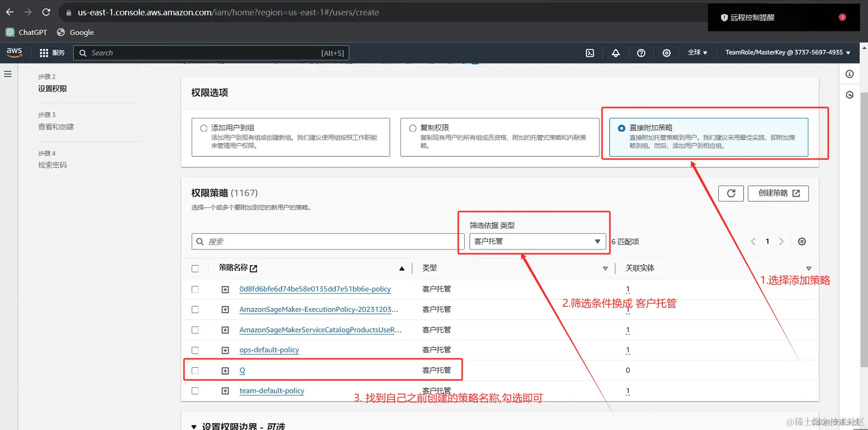Toggle the side navigation hamburger menu
The width and height of the screenshot is (868, 430).
click(8, 74)
